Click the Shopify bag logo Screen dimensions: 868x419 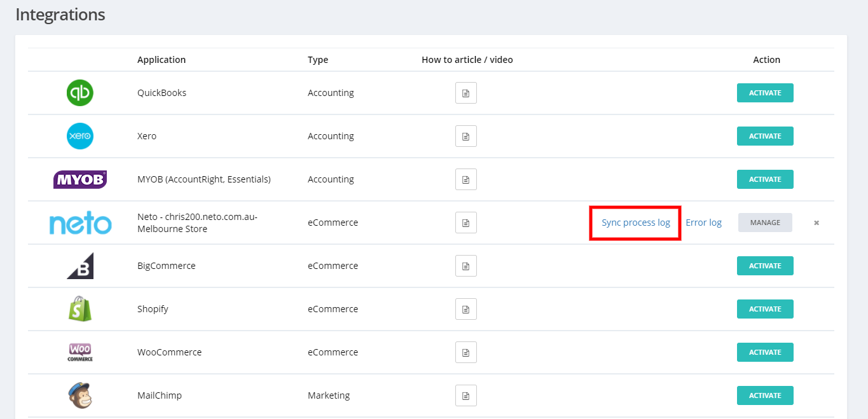[80, 309]
